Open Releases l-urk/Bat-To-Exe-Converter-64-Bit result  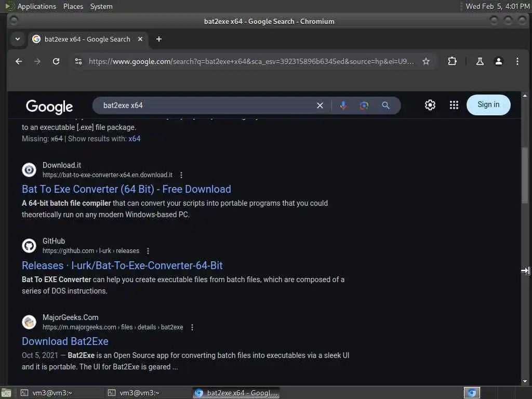[x=122, y=265]
